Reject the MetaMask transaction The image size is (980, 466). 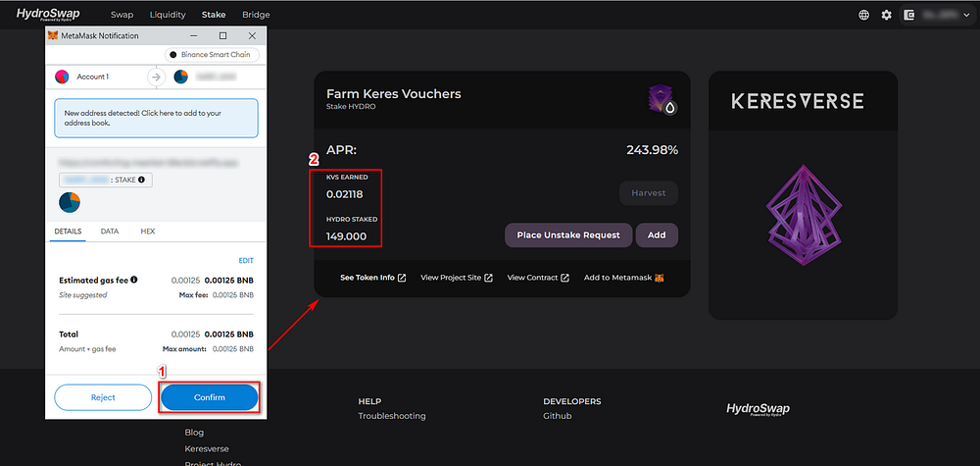click(103, 397)
